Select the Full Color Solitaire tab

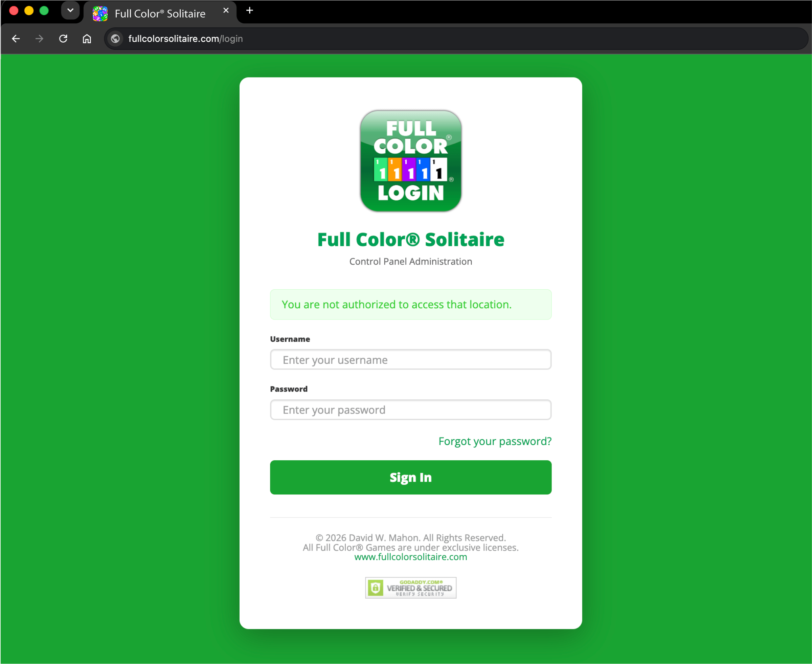[x=160, y=13]
